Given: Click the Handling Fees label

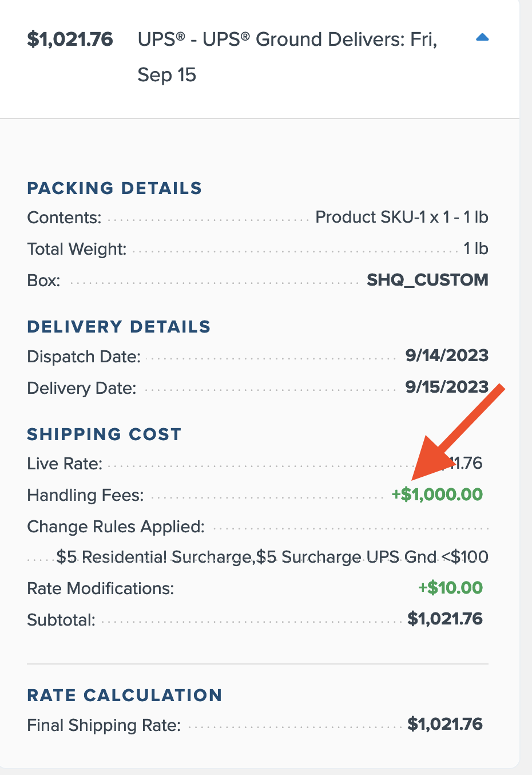Looking at the screenshot, I should click(x=85, y=495).
